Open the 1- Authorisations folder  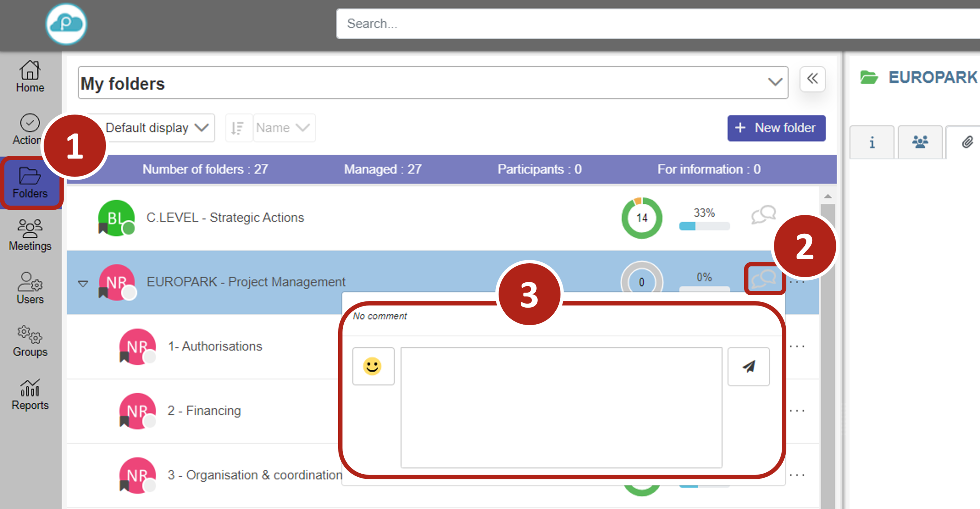point(215,346)
